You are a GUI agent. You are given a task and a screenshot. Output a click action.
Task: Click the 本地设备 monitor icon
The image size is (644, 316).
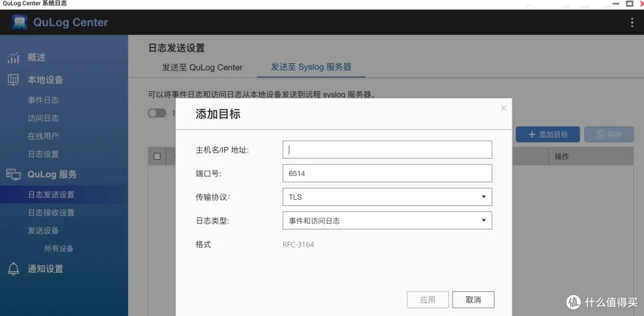(13, 80)
